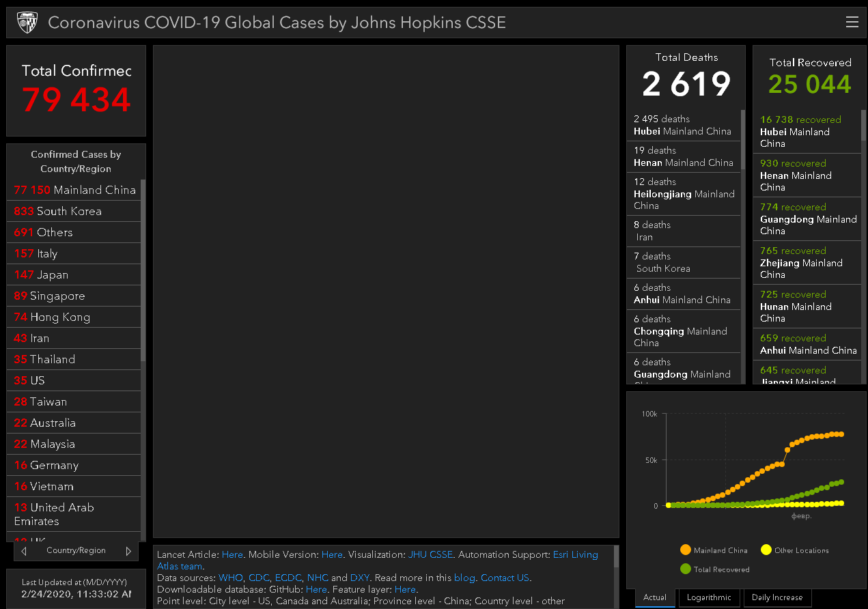Click the '22 Malaysia' row
The image size is (868, 609).
coord(74,444)
